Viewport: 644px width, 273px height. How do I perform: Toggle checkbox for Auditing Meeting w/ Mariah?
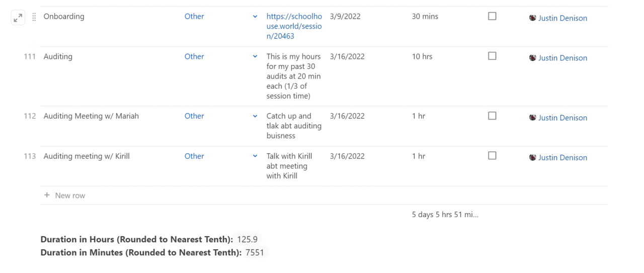coord(492,116)
